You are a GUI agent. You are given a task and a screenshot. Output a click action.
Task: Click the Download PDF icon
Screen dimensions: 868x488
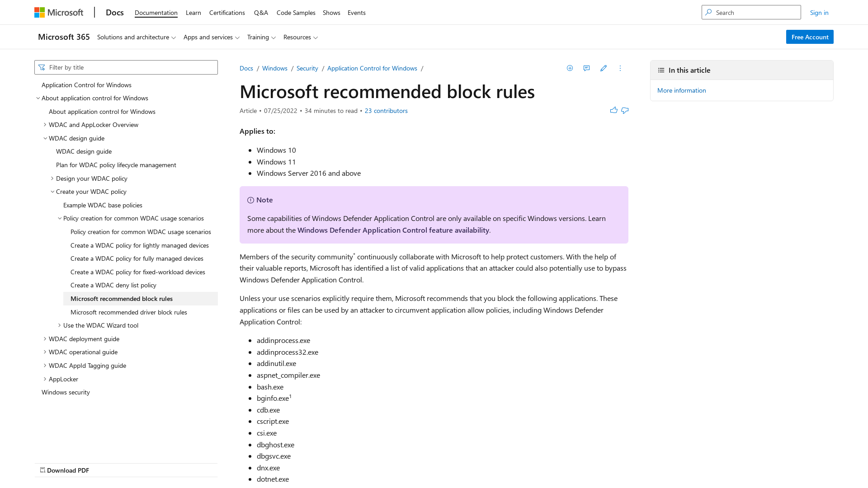42,470
